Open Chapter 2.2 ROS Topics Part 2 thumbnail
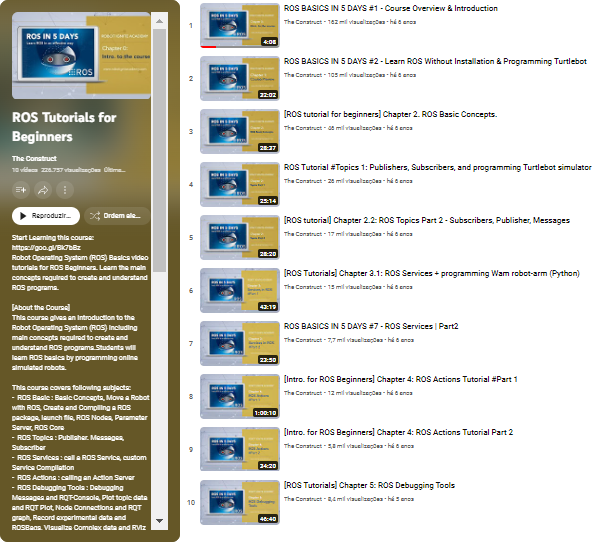This screenshot has height=542, width=606. click(239, 237)
